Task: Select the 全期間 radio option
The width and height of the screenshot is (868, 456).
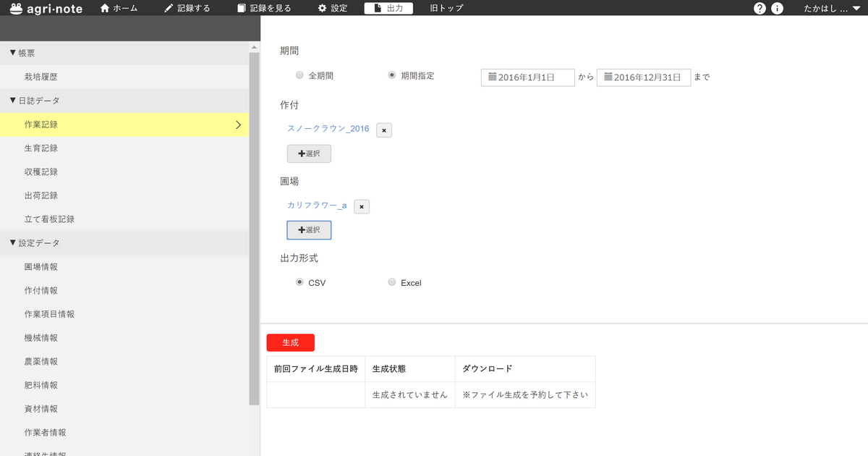Action: 299,75
